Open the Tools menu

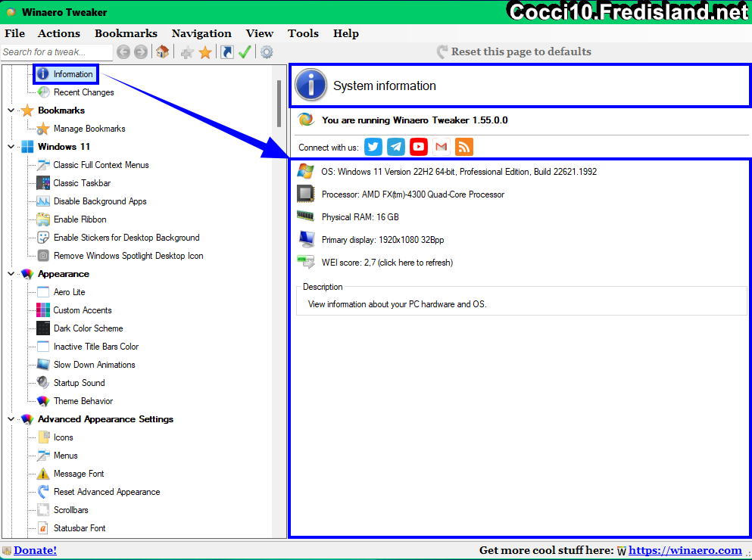pyautogui.click(x=303, y=33)
